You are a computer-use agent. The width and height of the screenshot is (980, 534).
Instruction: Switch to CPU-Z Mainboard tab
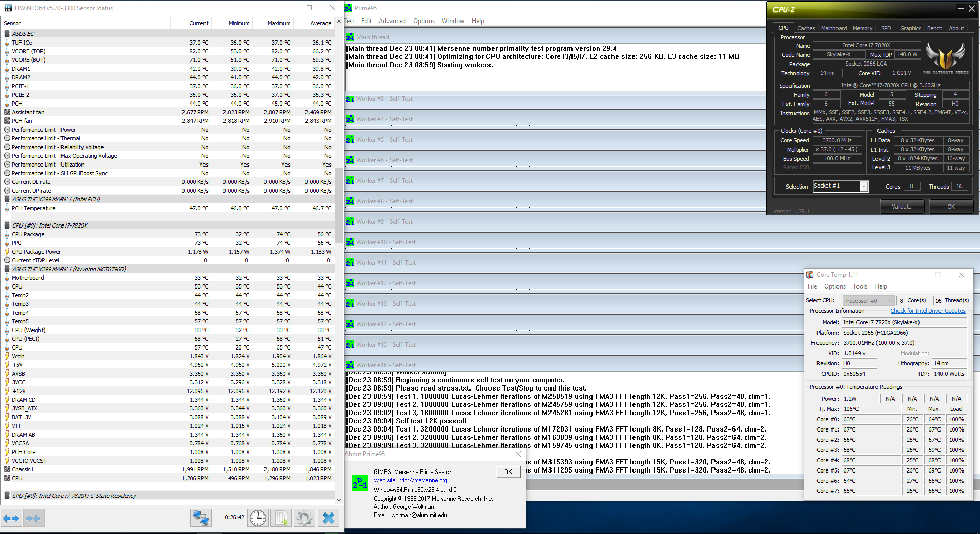coord(834,28)
